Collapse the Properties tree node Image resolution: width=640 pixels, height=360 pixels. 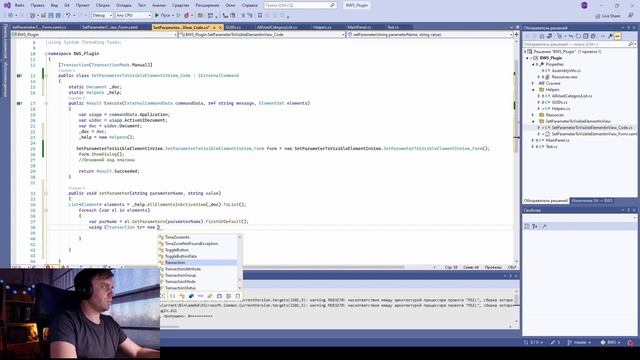[x=533, y=64]
